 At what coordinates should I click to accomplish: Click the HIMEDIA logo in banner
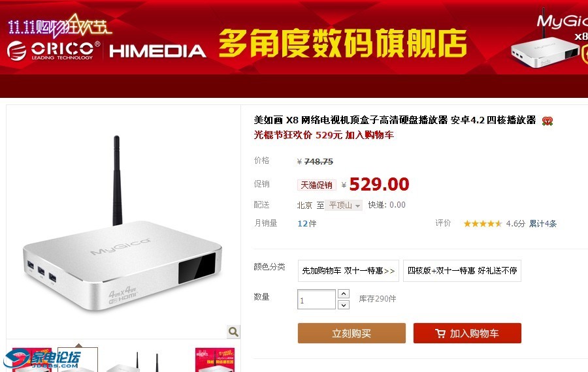(x=157, y=52)
